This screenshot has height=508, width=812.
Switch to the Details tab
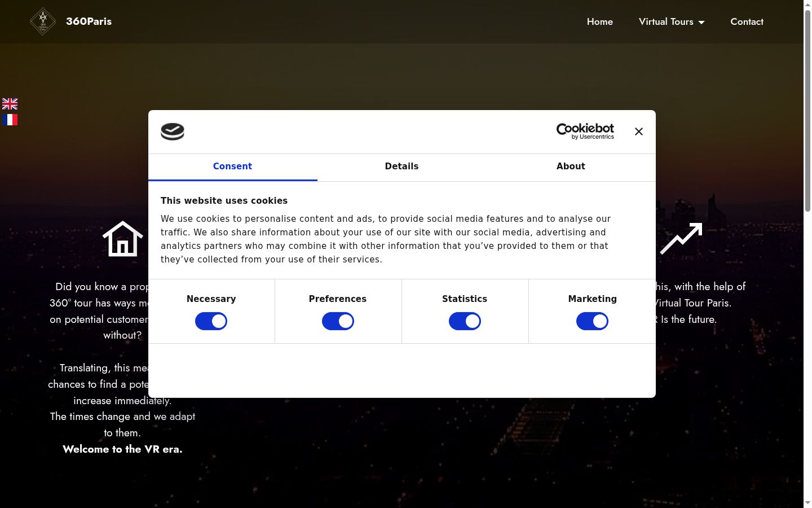[401, 167]
